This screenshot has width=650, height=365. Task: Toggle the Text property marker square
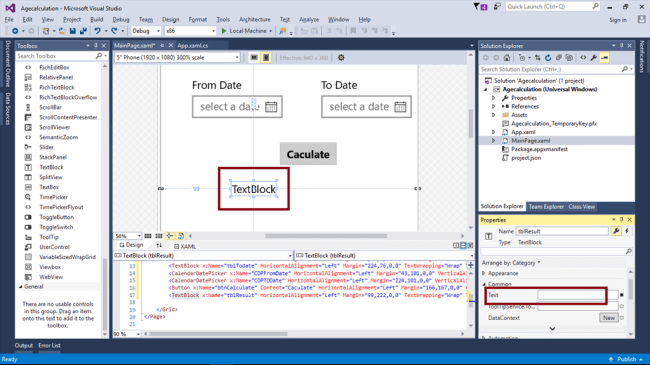pos(621,295)
